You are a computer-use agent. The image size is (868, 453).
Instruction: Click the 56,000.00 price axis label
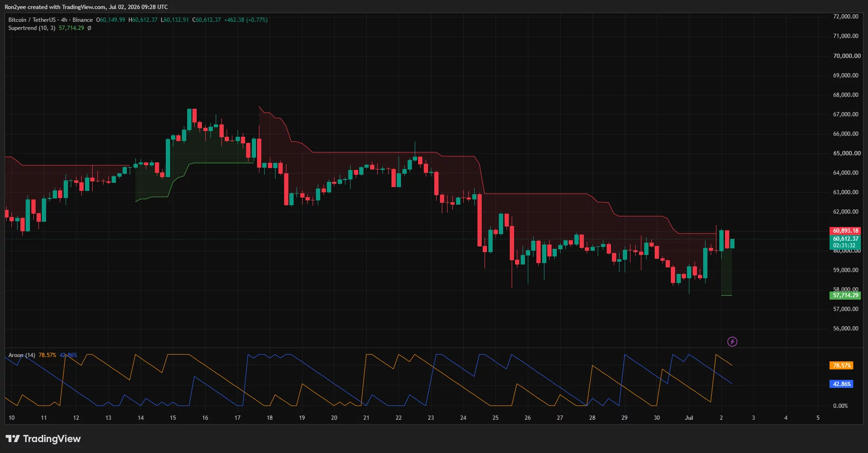click(846, 329)
